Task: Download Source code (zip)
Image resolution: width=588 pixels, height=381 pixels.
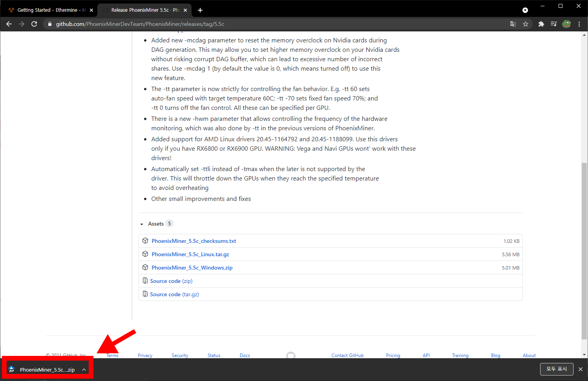Action: coord(171,281)
